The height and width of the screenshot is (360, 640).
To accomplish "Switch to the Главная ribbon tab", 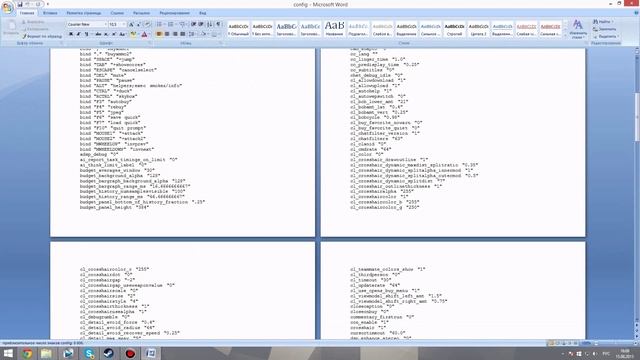I will pos(27,13).
